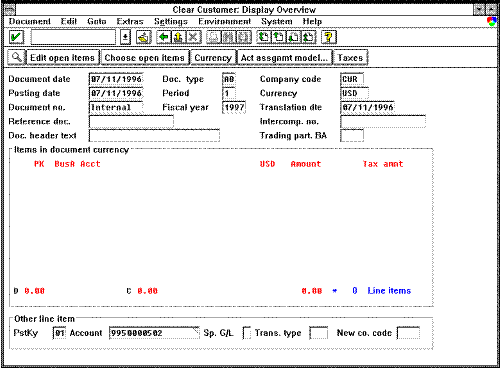Click the Account field 9950000502
500x368 pixels.
click(154, 333)
